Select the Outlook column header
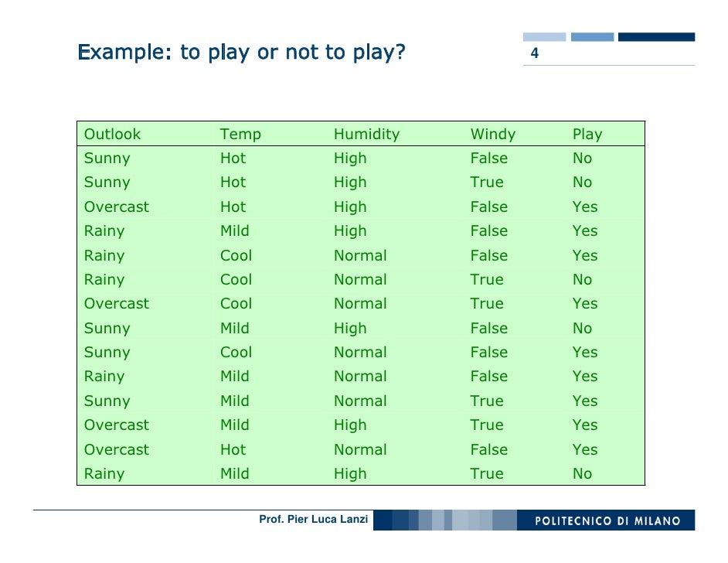 pyautogui.click(x=112, y=134)
